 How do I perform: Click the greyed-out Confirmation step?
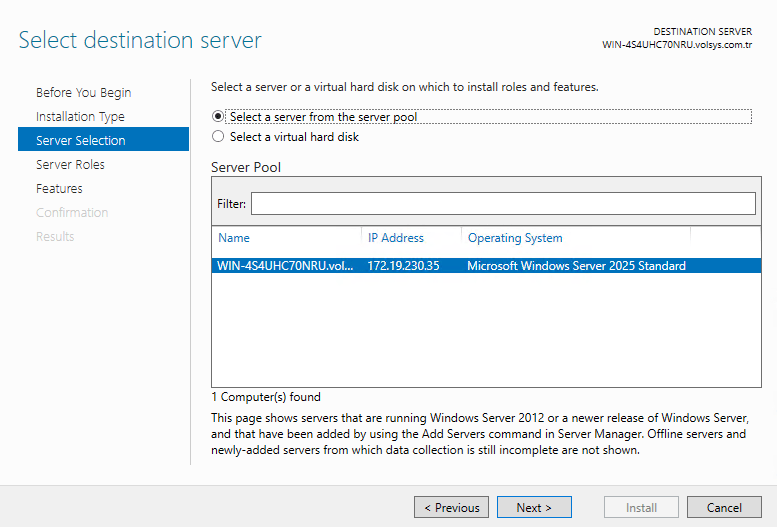(x=72, y=213)
